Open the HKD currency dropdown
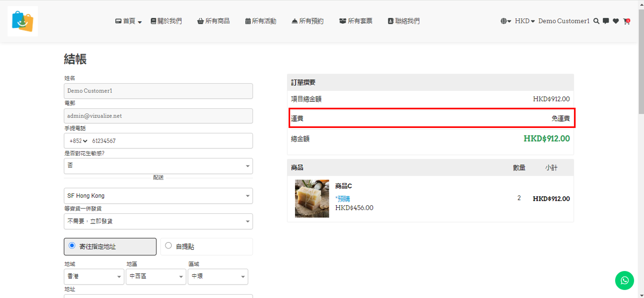644x298 pixels. 525,21
